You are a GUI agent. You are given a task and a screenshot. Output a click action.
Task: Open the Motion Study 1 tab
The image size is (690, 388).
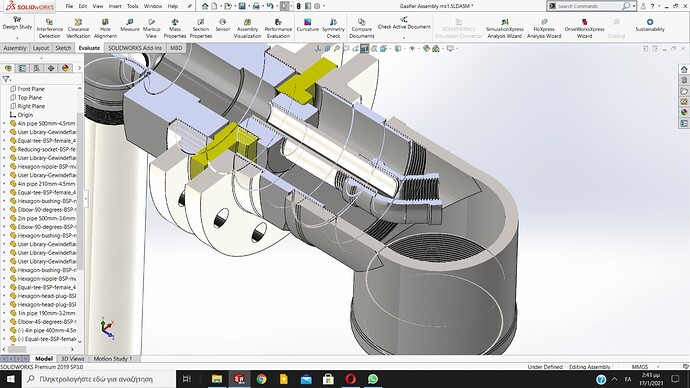pyautogui.click(x=113, y=359)
